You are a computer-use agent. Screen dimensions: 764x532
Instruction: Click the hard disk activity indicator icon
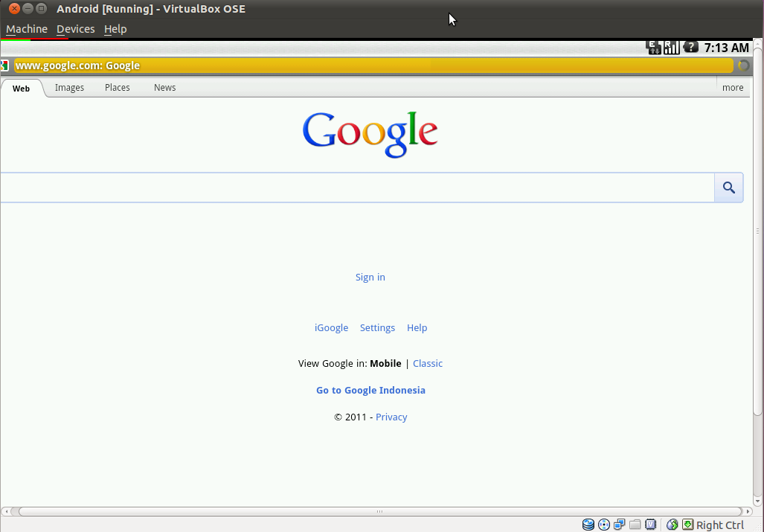click(588, 525)
